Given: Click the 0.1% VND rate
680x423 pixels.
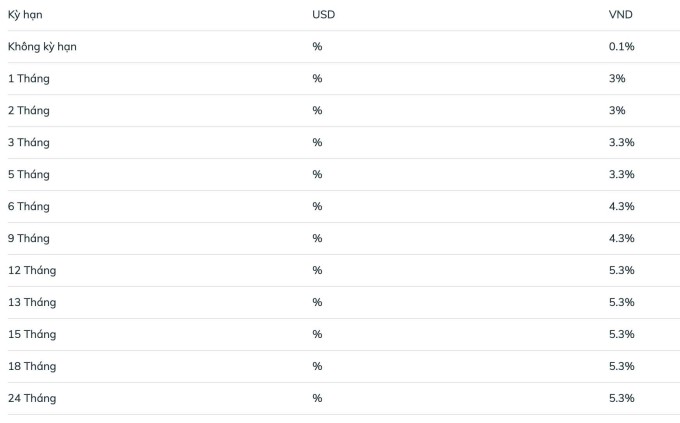Looking at the screenshot, I should [621, 47].
